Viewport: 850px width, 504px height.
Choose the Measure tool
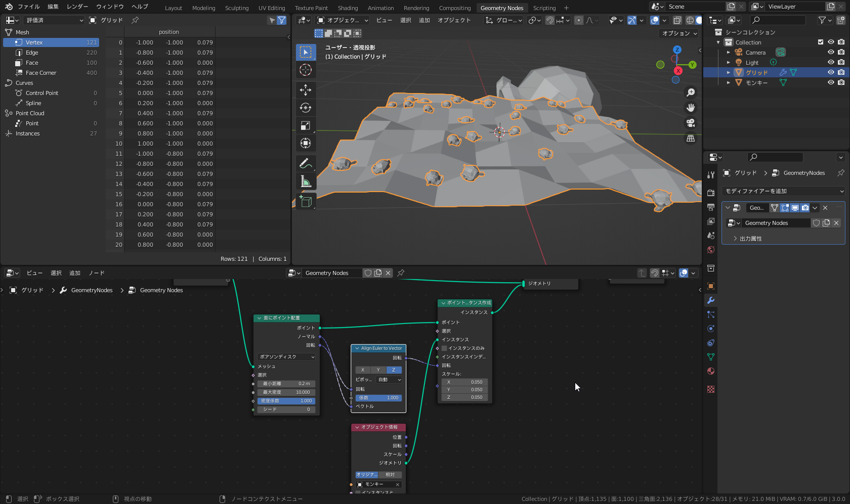coord(306,181)
